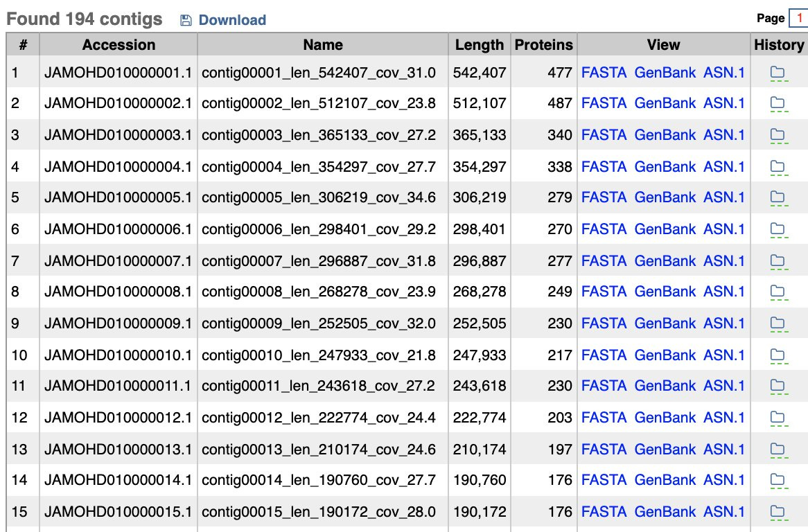Open ASN.1 for contig00013 row
This screenshot has width=808, height=532.
coord(724,450)
